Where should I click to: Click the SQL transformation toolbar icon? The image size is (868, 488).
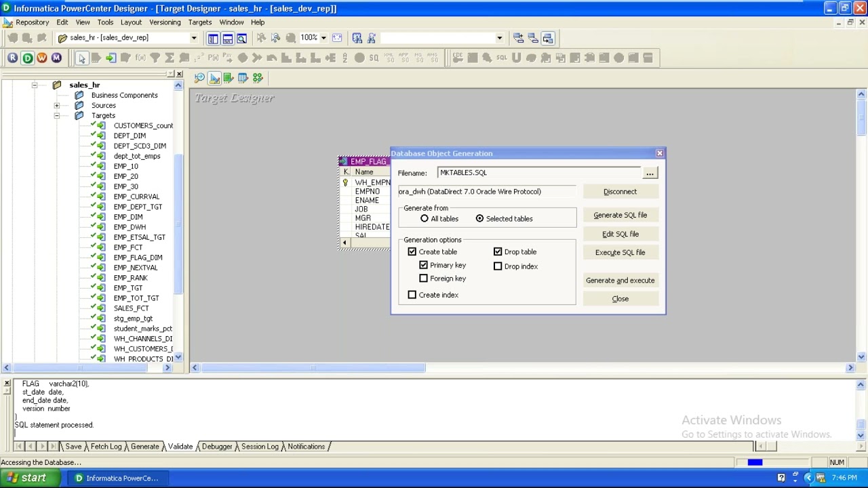[502, 58]
